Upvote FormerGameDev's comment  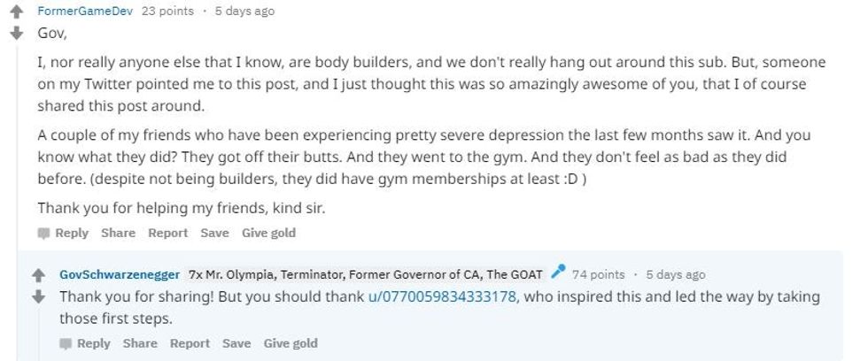click(x=15, y=12)
